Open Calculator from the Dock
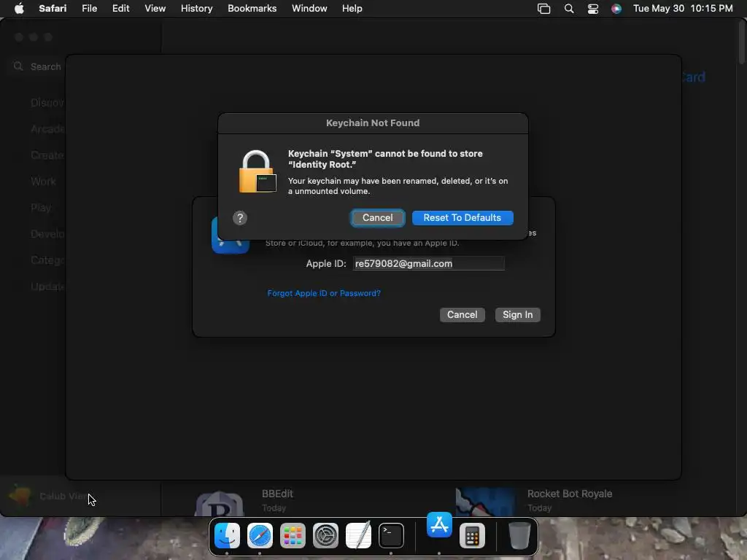The height and width of the screenshot is (560, 747). 472,536
